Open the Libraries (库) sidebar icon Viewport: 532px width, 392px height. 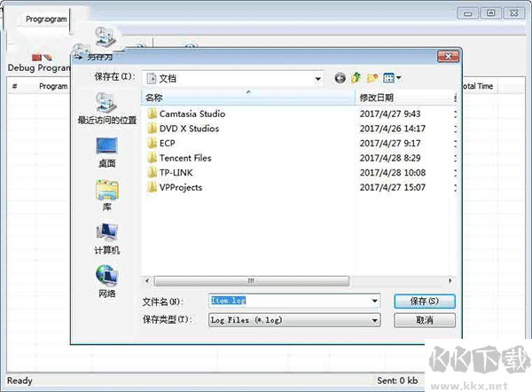click(107, 192)
